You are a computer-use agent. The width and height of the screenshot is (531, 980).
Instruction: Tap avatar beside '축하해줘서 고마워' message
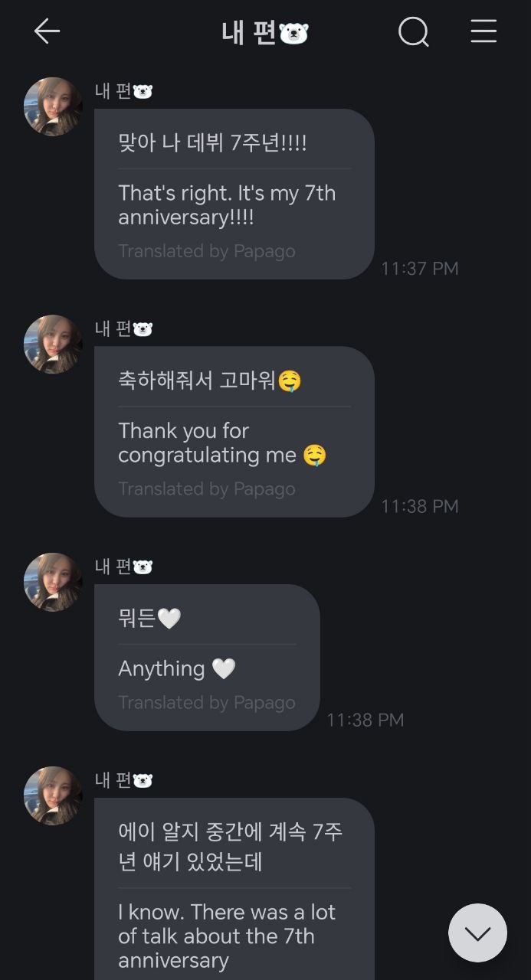tap(54, 344)
